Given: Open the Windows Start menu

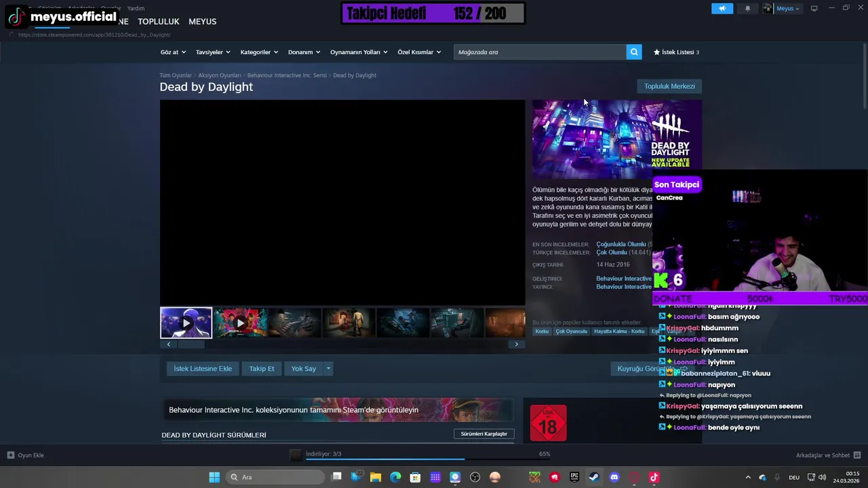Looking at the screenshot, I should [x=214, y=477].
